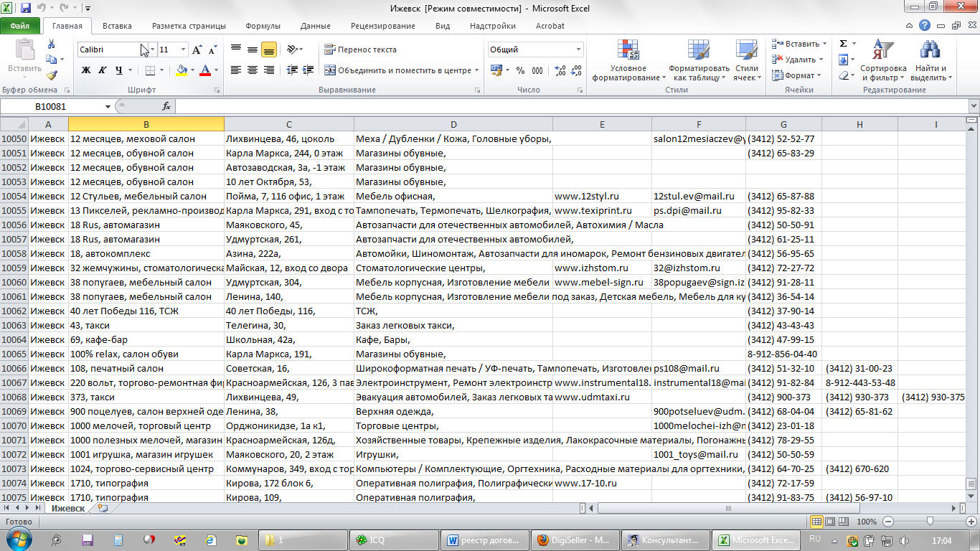Switch to the Рецензирование tab

pyautogui.click(x=382, y=26)
